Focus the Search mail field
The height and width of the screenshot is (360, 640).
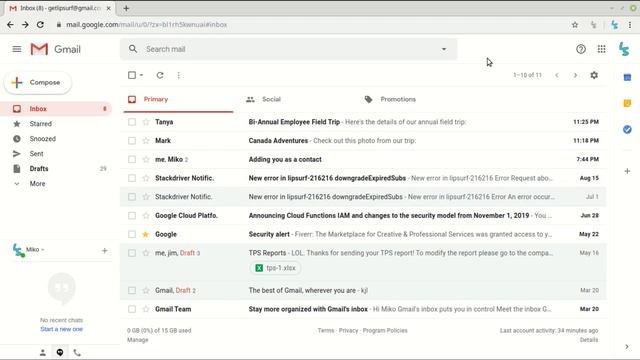coord(289,49)
